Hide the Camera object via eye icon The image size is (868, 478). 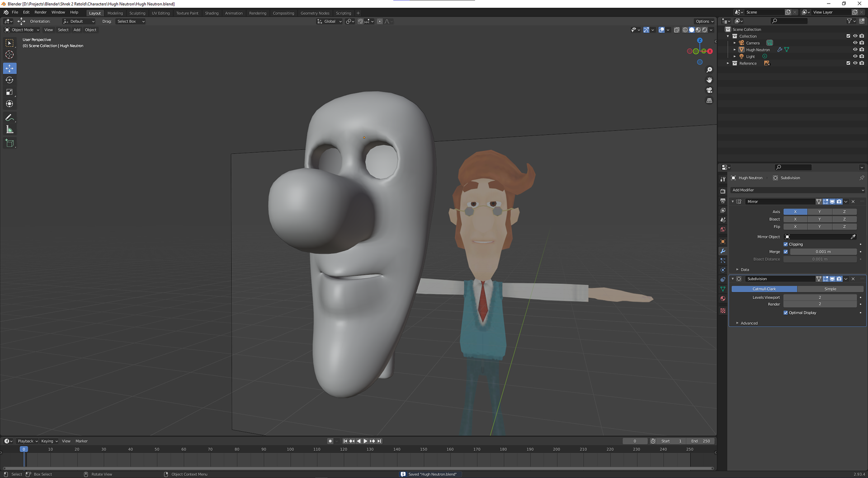855,43
